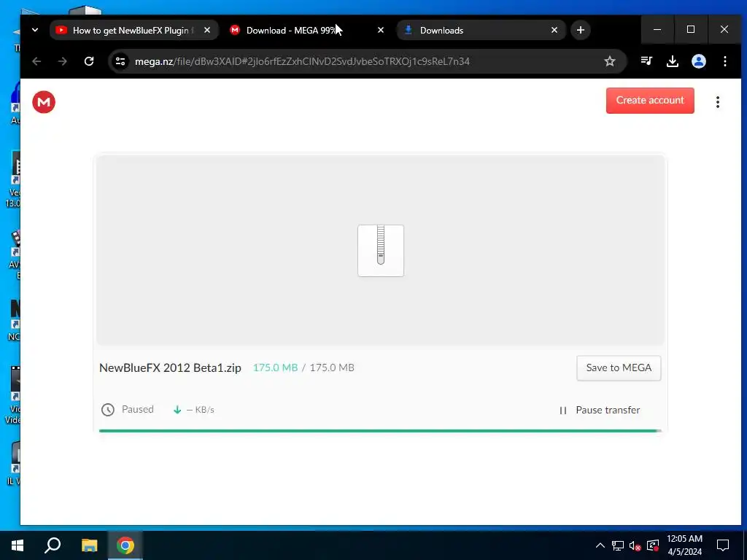Open Chrome downloads toolbar icon
This screenshot has width=747, height=560.
point(672,61)
